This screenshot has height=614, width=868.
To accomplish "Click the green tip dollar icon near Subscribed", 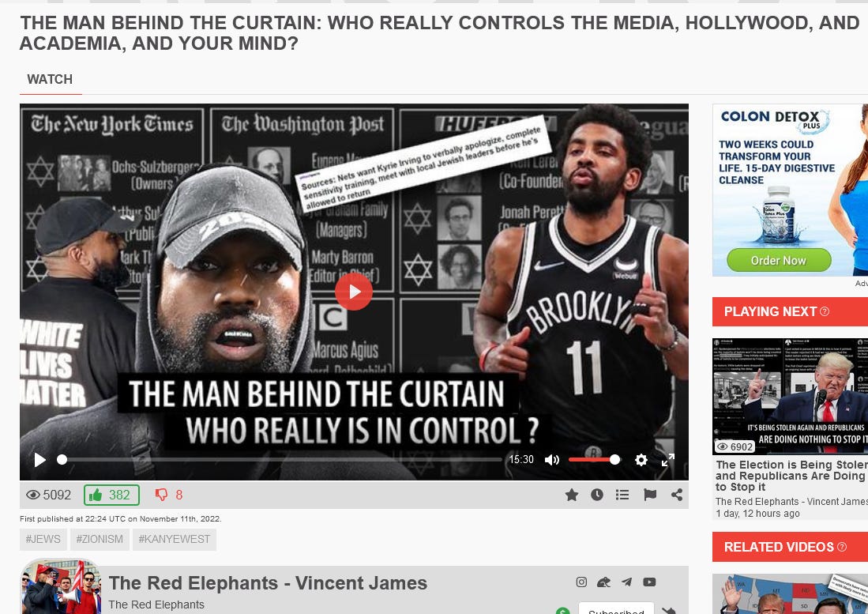I will (x=562, y=611).
